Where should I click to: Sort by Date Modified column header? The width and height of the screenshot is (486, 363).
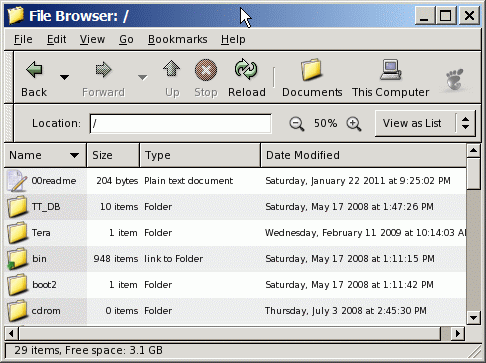pos(363,155)
